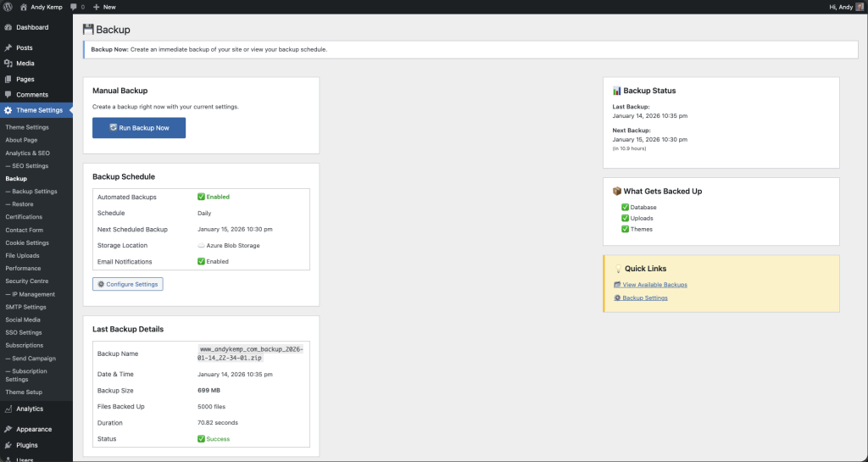Click the Pages icon in sidebar
Image resolution: width=868 pixels, height=462 pixels.
pos(8,79)
